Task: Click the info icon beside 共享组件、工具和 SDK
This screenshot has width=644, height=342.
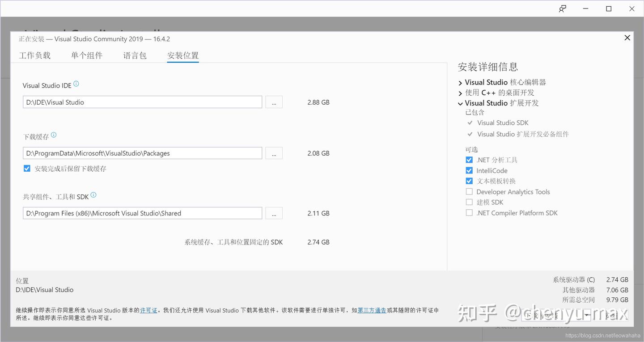Action: click(94, 194)
